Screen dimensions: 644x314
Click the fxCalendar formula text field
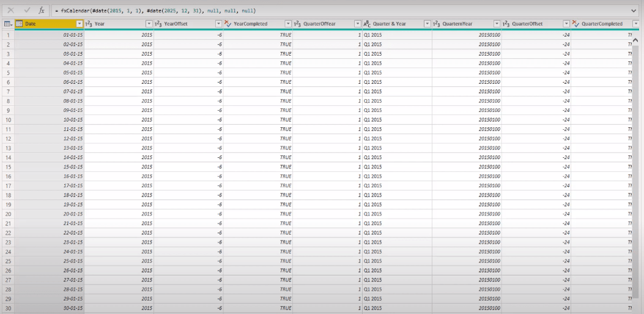point(341,10)
